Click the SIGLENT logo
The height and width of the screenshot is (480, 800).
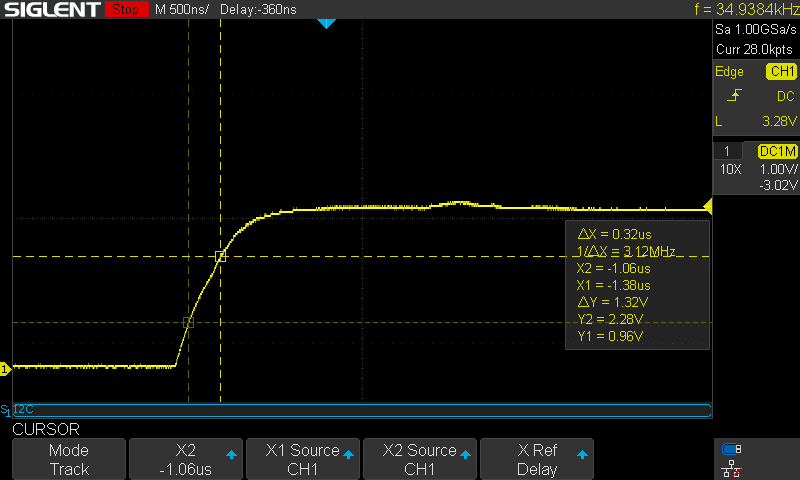(52, 9)
